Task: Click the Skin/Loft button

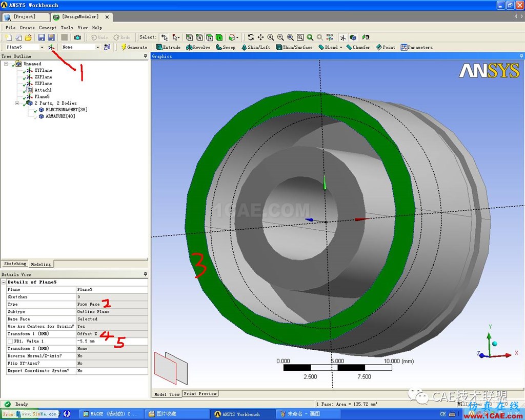Action: point(256,47)
